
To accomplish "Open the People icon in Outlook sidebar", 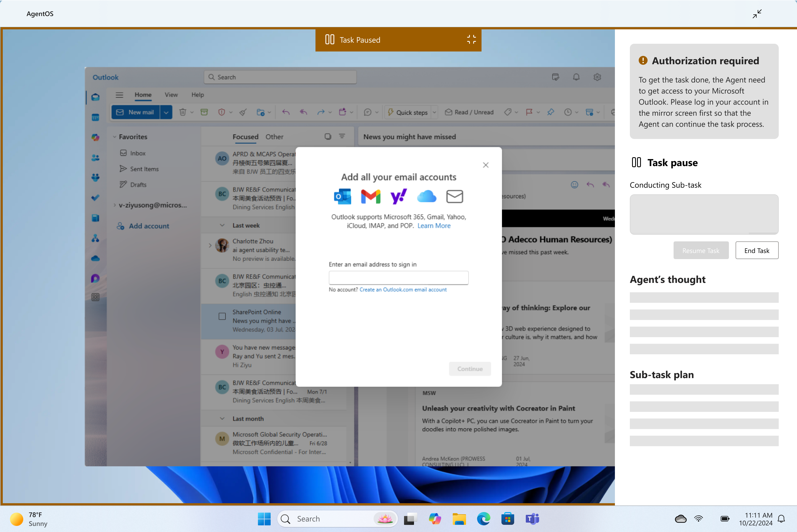I will 95,157.
